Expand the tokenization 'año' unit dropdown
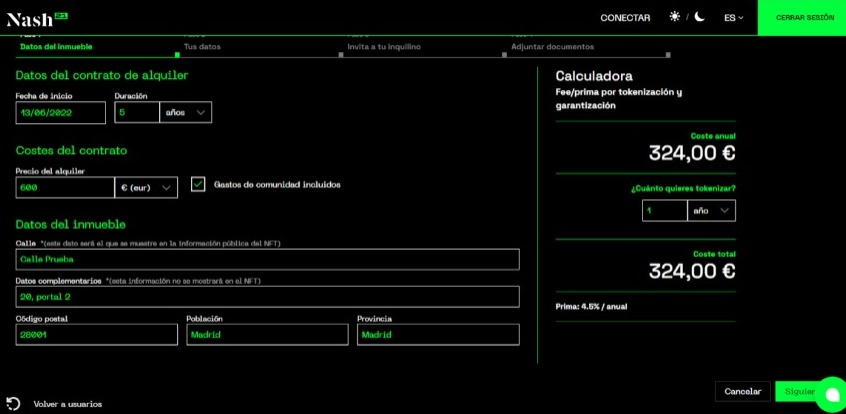This screenshot has height=414, width=846. tap(711, 211)
